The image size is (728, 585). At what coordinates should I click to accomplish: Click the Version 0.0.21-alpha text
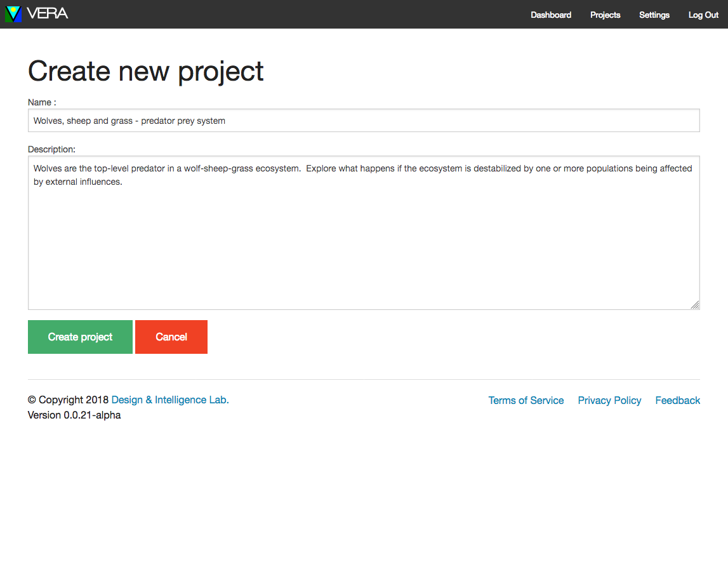click(74, 415)
